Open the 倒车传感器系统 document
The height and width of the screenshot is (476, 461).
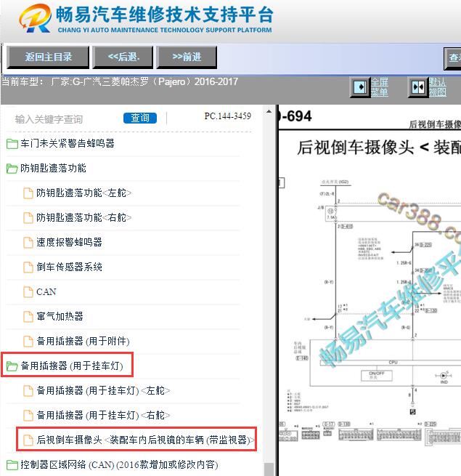click(x=69, y=267)
